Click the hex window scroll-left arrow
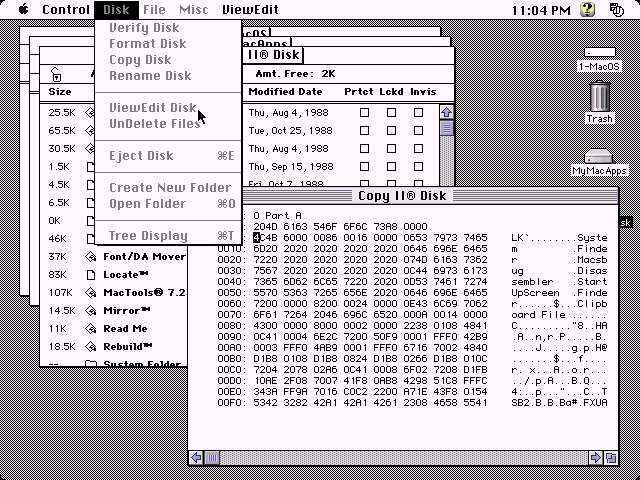The image size is (640, 480). (x=196, y=458)
